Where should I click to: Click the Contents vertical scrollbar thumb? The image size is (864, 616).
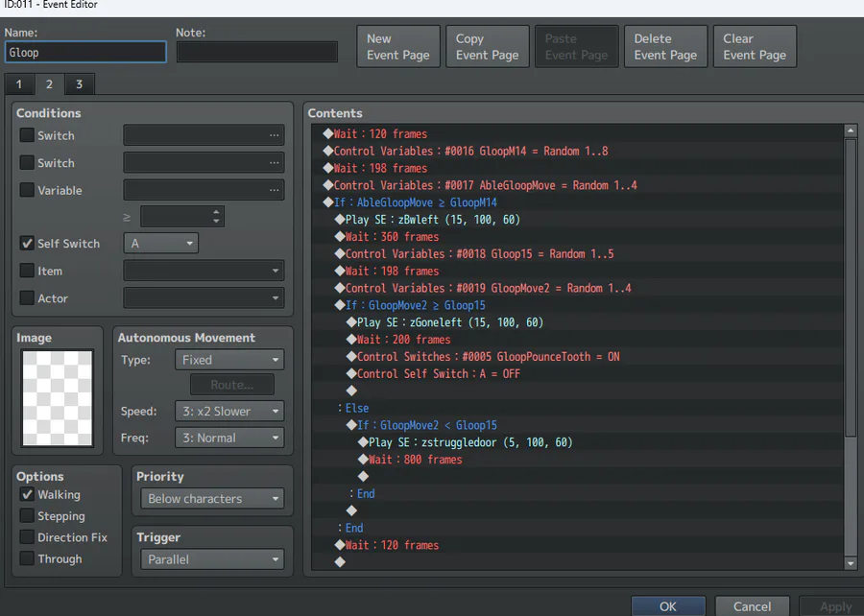(851, 289)
